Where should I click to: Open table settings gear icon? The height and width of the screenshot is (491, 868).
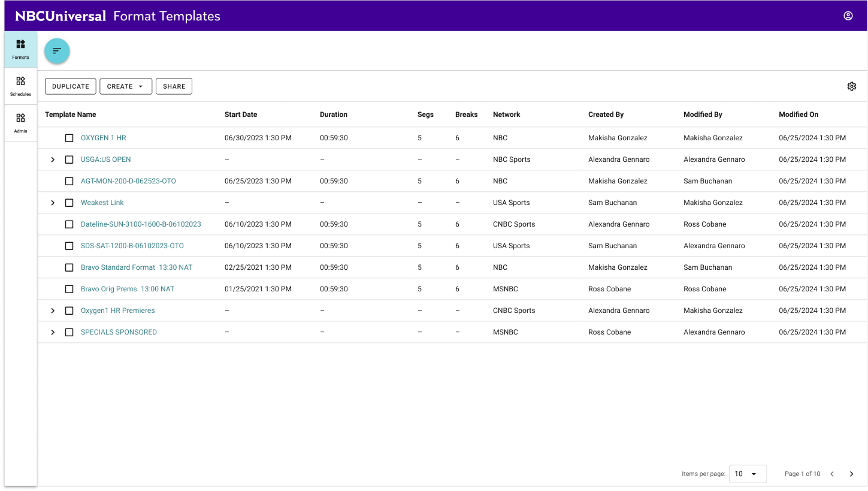tap(852, 86)
